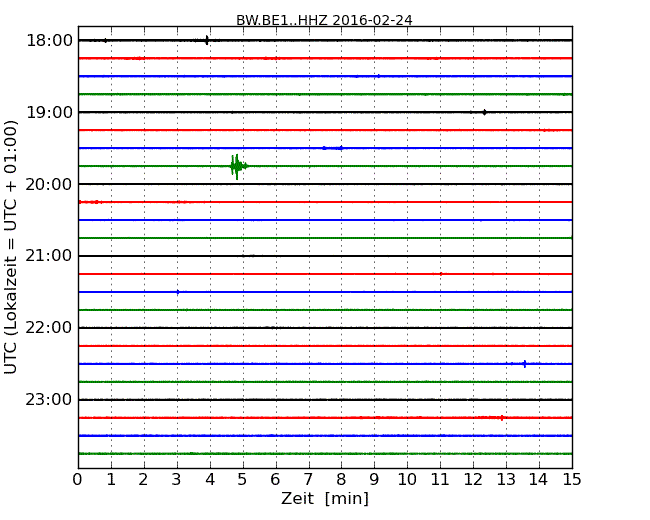Select the 22:00 time label
The image size is (650, 520).
(49, 328)
